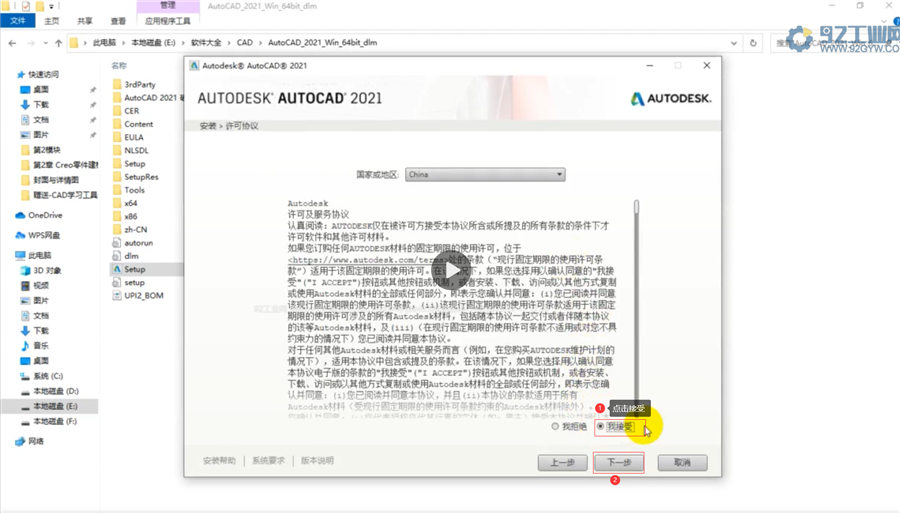Screen dimensions: 900x513
Task: Go forward with Explorer forward arrow
Action: click(x=30, y=43)
